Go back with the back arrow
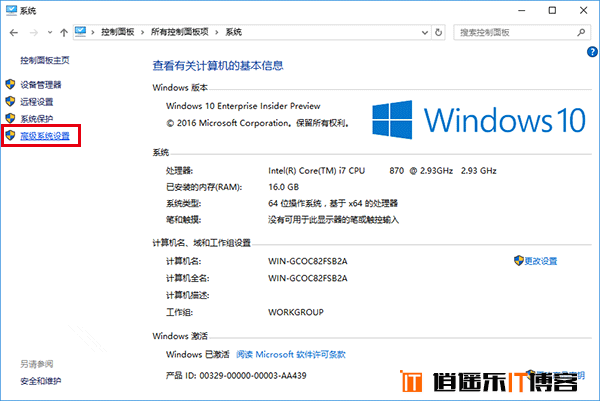Screen dimensions: 600x401 coord(14,33)
